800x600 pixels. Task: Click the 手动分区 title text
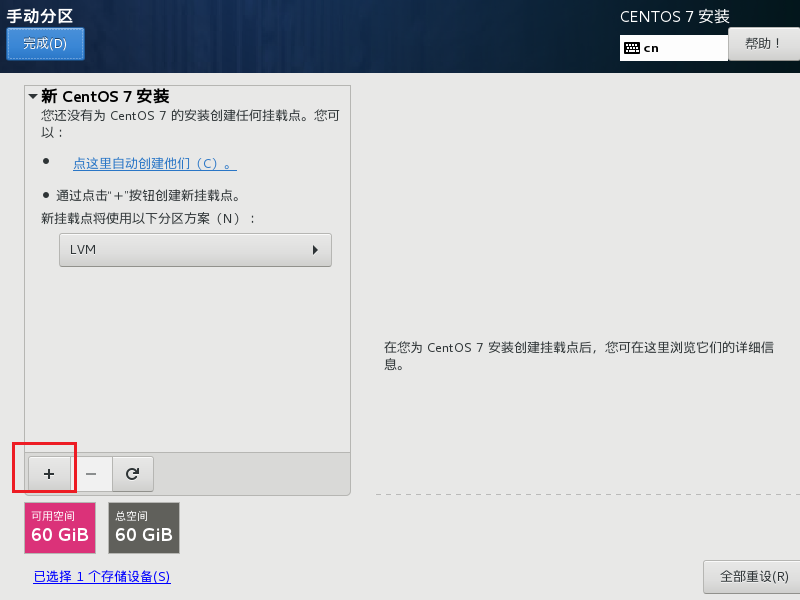tap(40, 16)
